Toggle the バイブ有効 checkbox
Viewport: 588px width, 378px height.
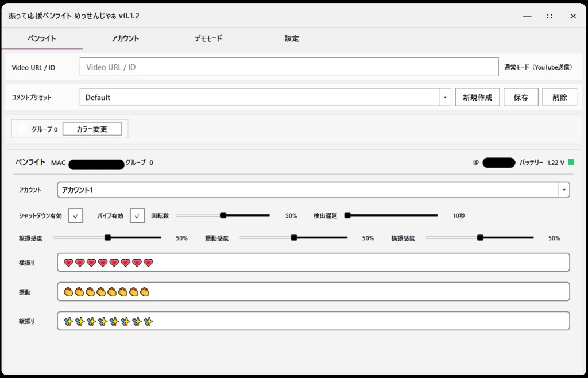point(137,216)
